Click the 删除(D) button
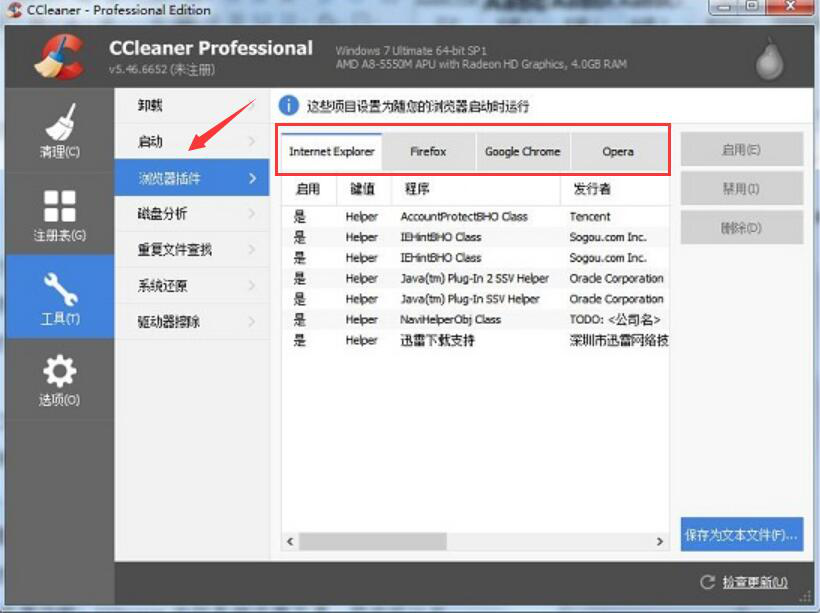Screen dimensions: 820x613 click(x=741, y=227)
